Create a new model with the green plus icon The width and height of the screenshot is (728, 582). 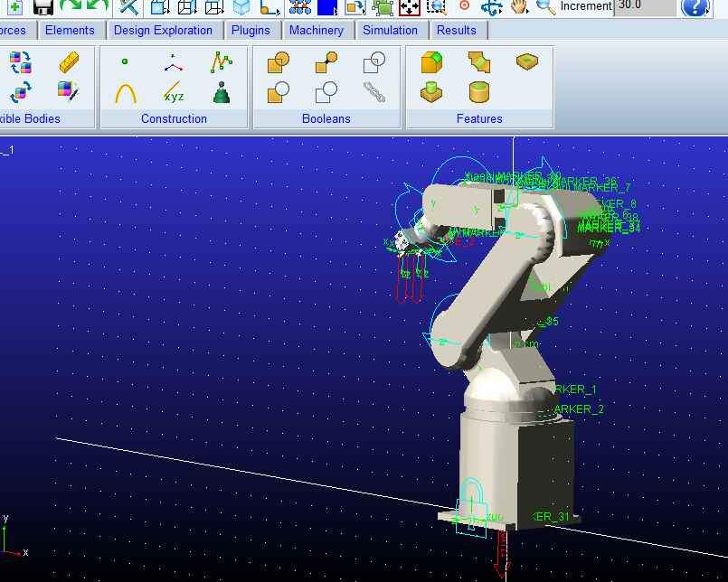click(14, 6)
